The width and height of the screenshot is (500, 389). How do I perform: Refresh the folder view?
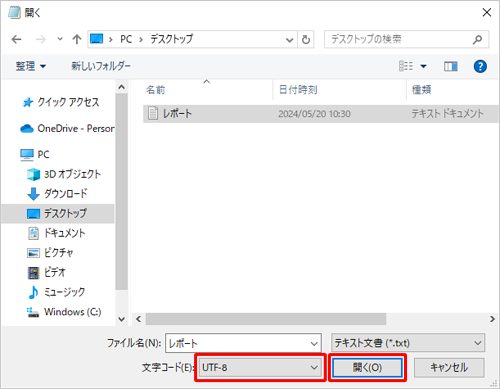[x=306, y=40]
